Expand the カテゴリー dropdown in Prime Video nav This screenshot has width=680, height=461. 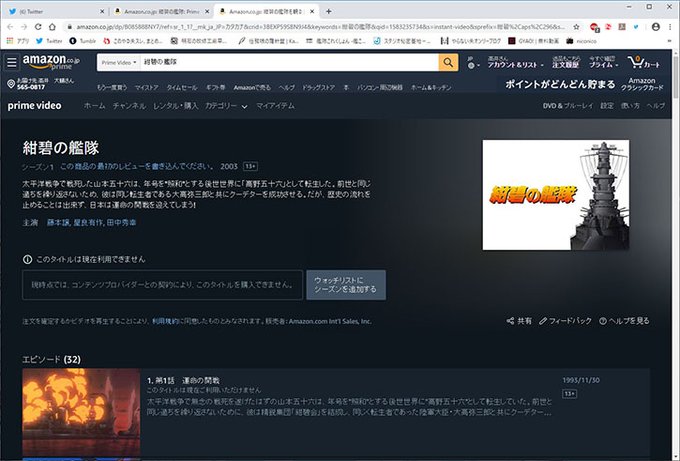click(x=226, y=106)
